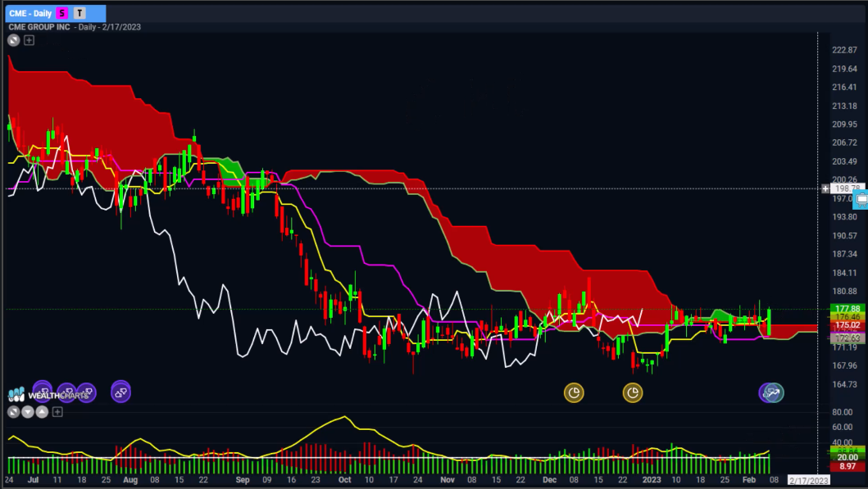This screenshot has height=489, width=868.
Task: Click the CME GROUP INC chart title
Action: coord(39,27)
